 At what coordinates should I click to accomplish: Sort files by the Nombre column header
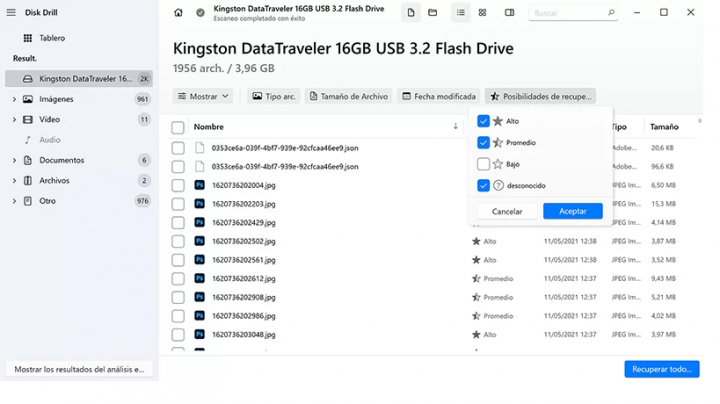pyautogui.click(x=209, y=127)
